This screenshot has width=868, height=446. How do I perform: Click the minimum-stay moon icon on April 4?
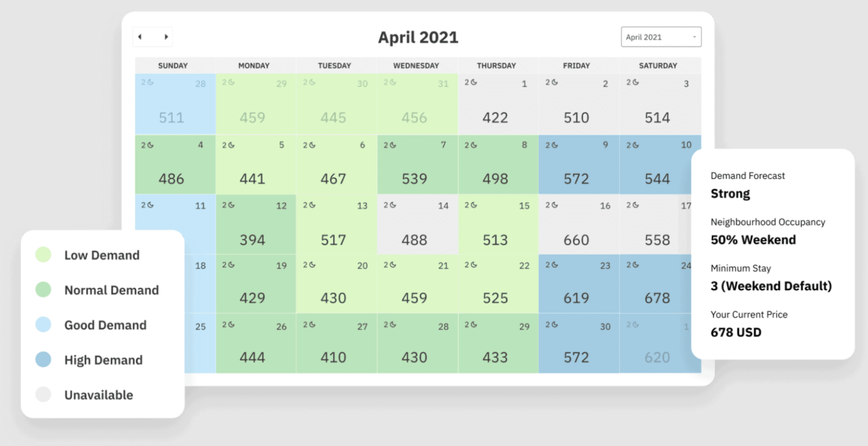151,145
